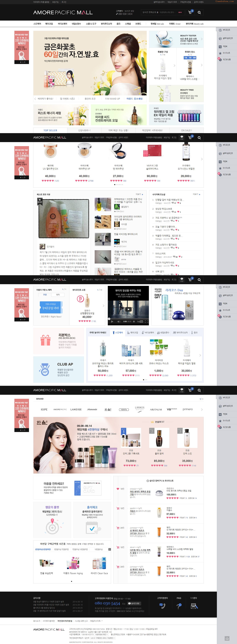
Task: Open 핫세일 Hot sale menu
Action: point(157,24)
